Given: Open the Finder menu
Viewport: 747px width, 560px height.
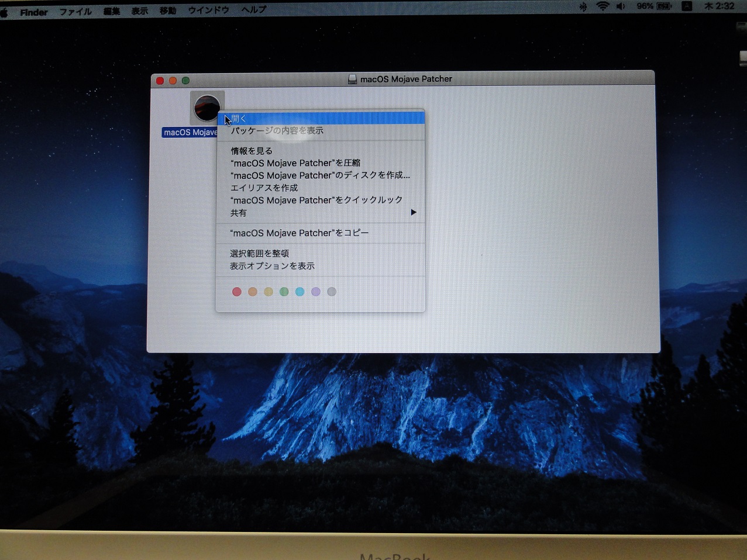Looking at the screenshot, I should point(33,12).
